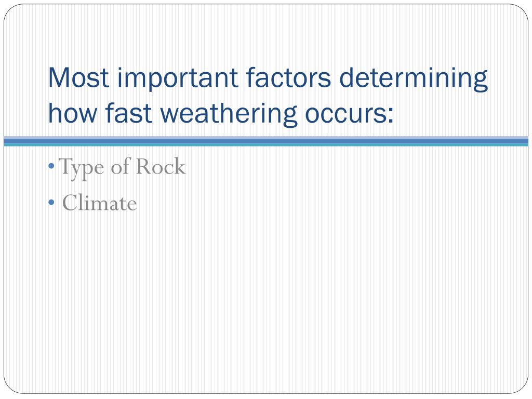Click the blue bullet before Type of Rock
The height and width of the screenshot is (399, 532).
point(51,166)
